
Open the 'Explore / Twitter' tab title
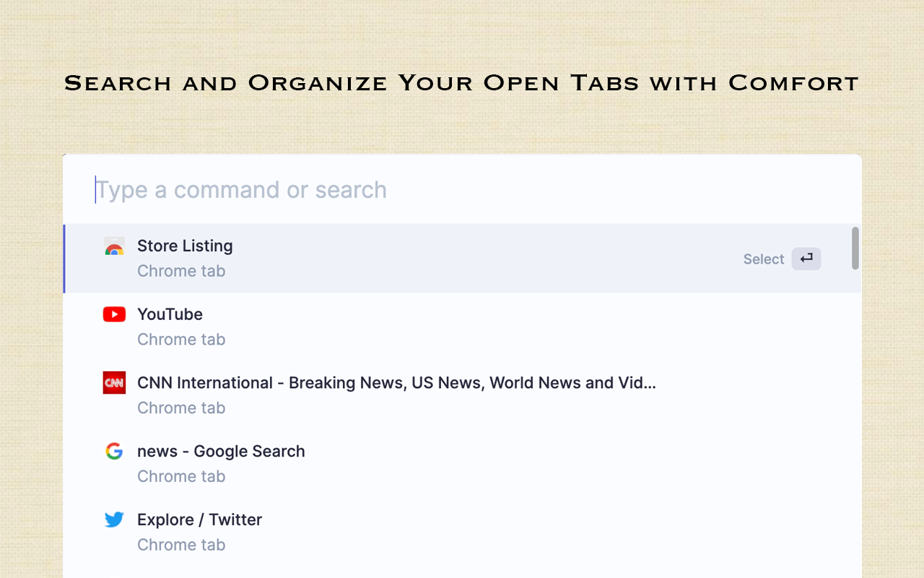[x=199, y=519]
